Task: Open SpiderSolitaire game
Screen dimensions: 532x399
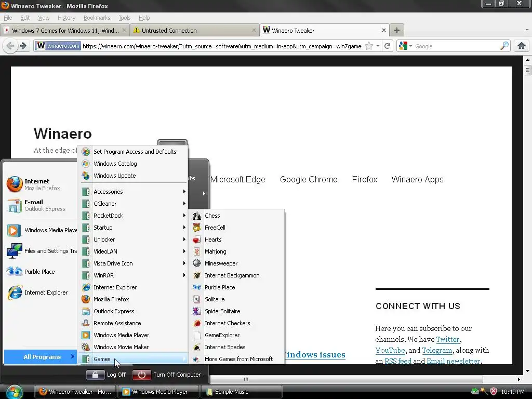Action: [x=236, y=311]
